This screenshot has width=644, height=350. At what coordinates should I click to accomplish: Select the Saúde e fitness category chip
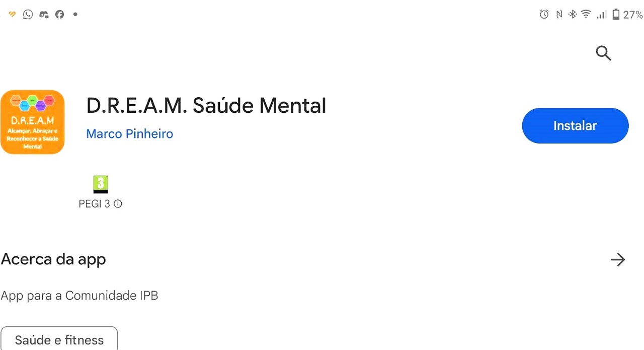coord(59,339)
